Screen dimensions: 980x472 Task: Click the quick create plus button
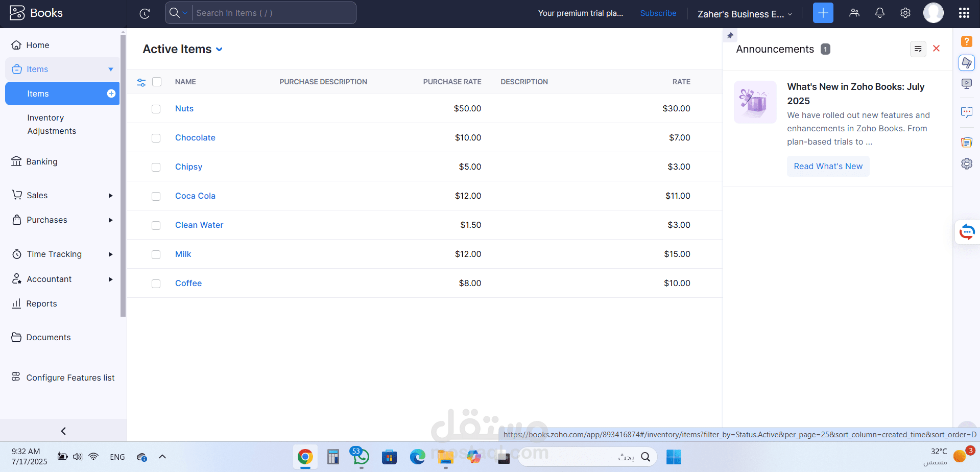click(x=823, y=13)
